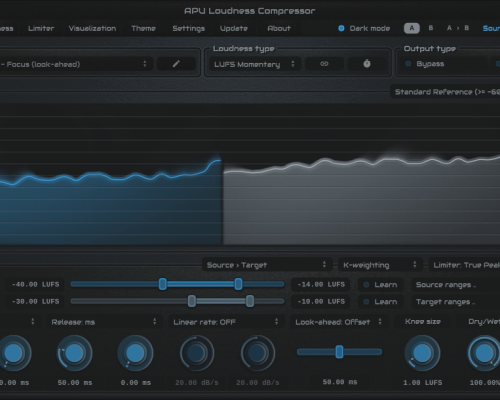Select preset slot A
Image resolution: width=500 pixels, height=400 pixels.
click(x=412, y=28)
